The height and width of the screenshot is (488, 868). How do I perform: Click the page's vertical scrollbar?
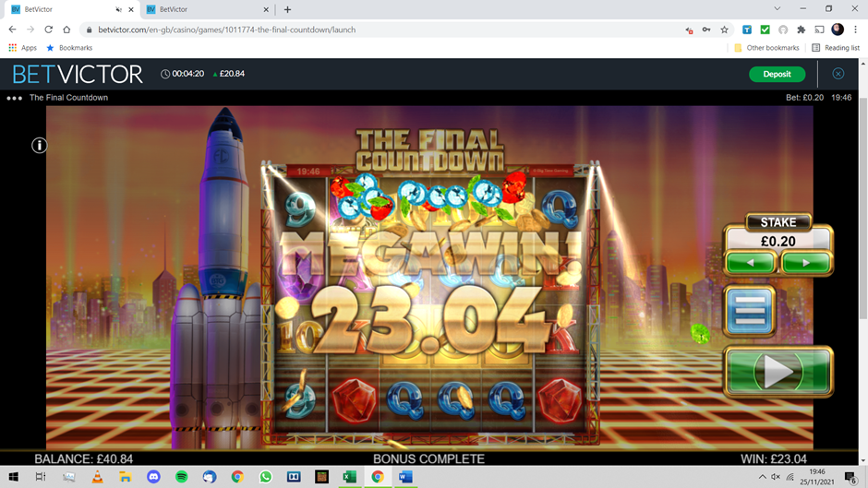(x=863, y=208)
